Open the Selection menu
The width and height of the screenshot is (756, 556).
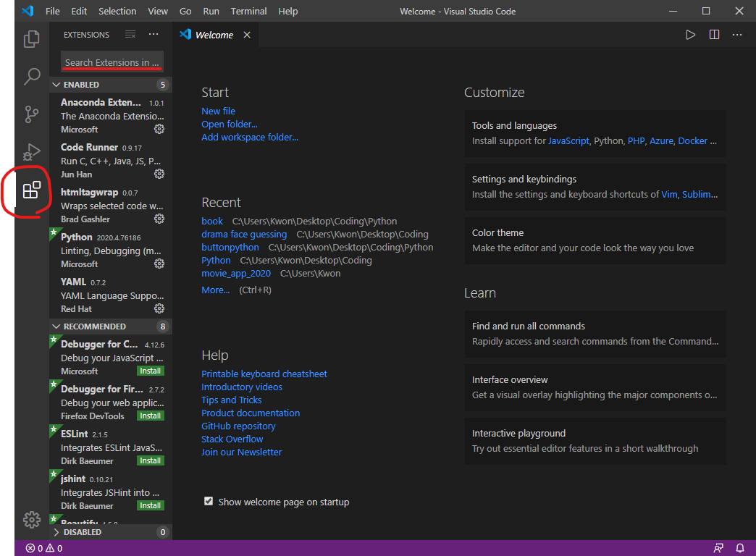point(117,11)
